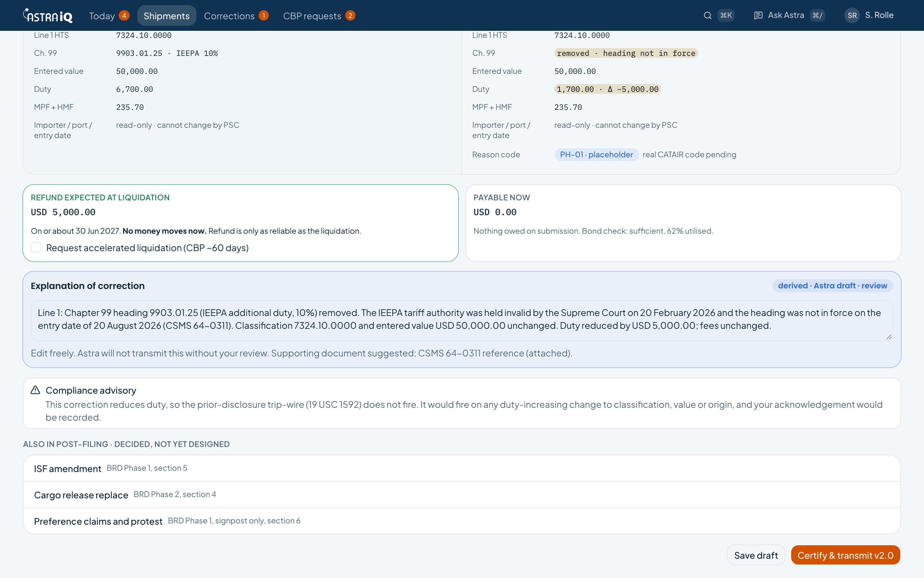The image size is (924, 578).
Task: Click the Bond check: sufficient, 62% utilised text
Action: 647,231
